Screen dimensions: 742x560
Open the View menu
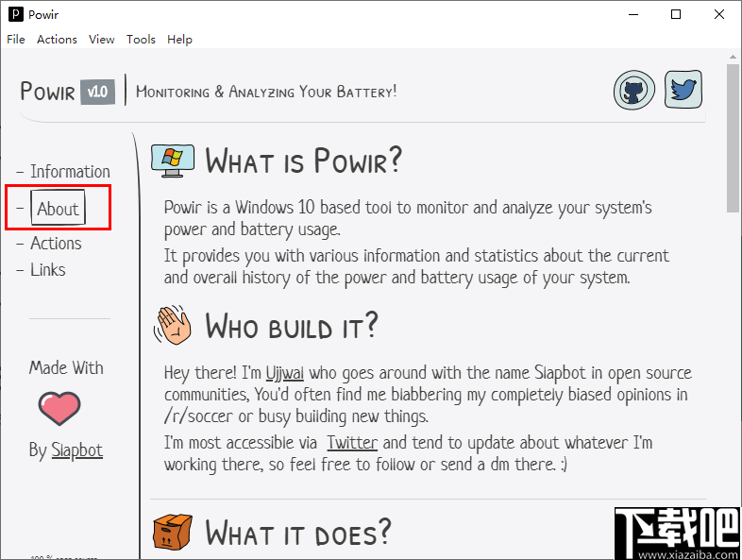point(101,40)
